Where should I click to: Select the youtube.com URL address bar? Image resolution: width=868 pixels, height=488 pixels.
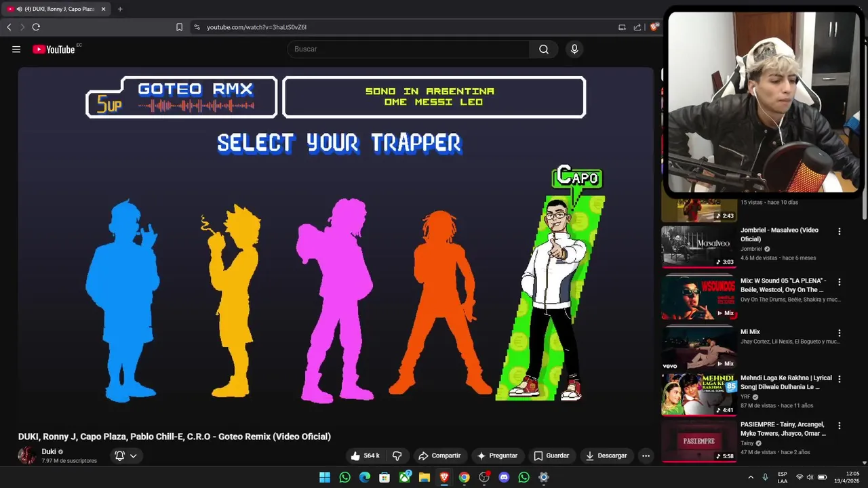pyautogui.click(x=256, y=27)
